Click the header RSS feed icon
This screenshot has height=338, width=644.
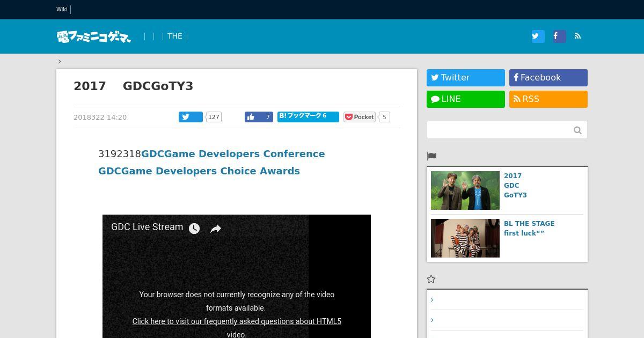(x=578, y=36)
